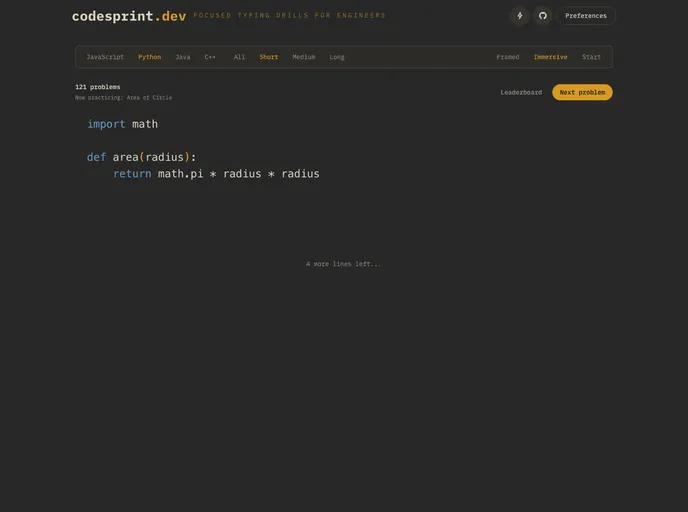Click the 'Focused typing drills for engineers' tagline
Image resolution: width=688 pixels, height=512 pixels.
(289, 16)
